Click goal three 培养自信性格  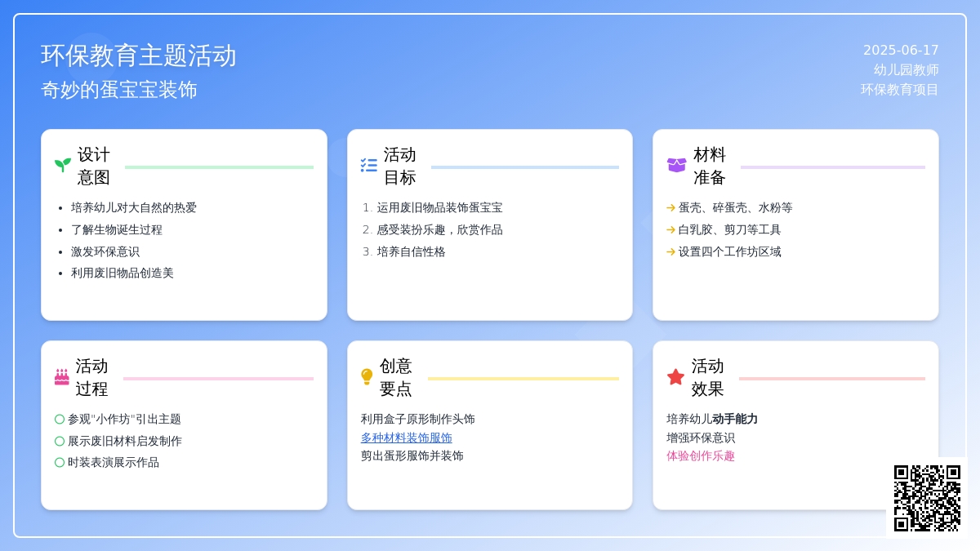pos(412,252)
